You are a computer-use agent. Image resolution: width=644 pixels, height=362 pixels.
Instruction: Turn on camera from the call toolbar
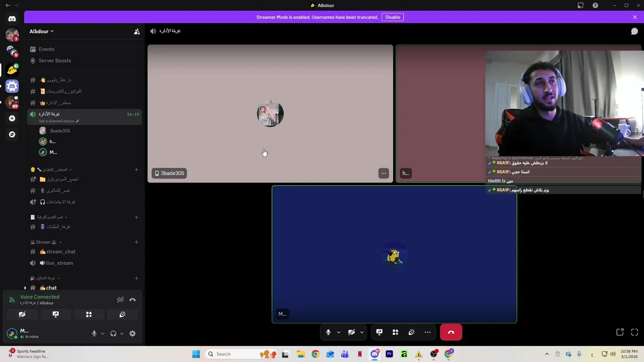(351, 332)
